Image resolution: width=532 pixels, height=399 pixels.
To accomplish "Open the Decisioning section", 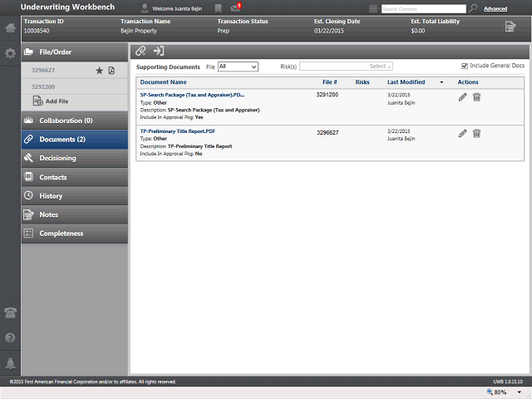I will tap(75, 158).
